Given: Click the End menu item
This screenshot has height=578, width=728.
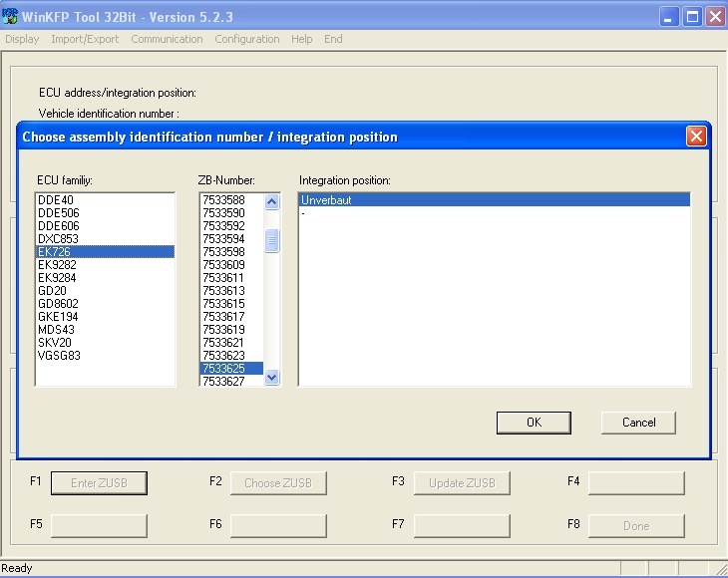Looking at the screenshot, I should coord(333,39).
